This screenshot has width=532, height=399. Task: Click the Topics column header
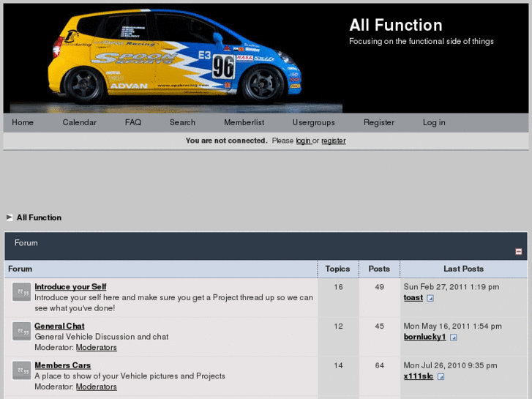click(x=337, y=269)
